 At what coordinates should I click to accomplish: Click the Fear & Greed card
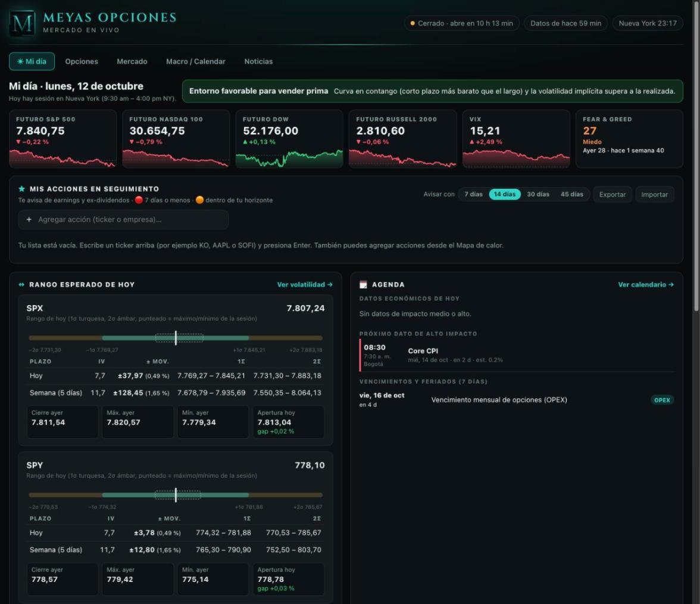[x=630, y=139]
